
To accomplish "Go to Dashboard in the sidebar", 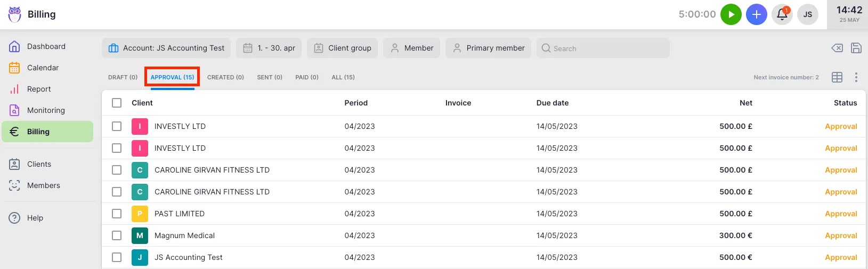I will coord(46,46).
